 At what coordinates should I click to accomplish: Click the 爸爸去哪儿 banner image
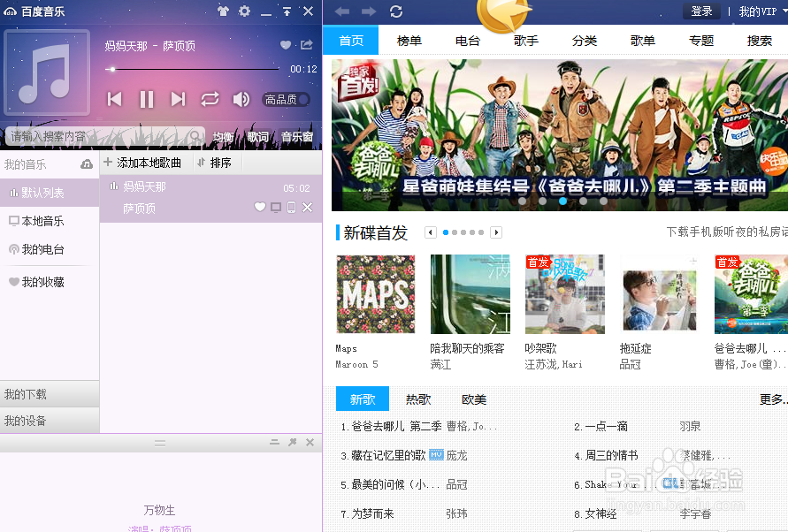point(559,135)
